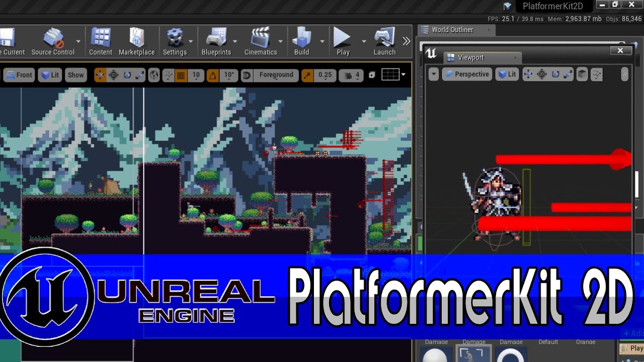This screenshot has height=362, width=644.
Task: Open grid snap size value 10
Action: pyautogui.click(x=196, y=75)
